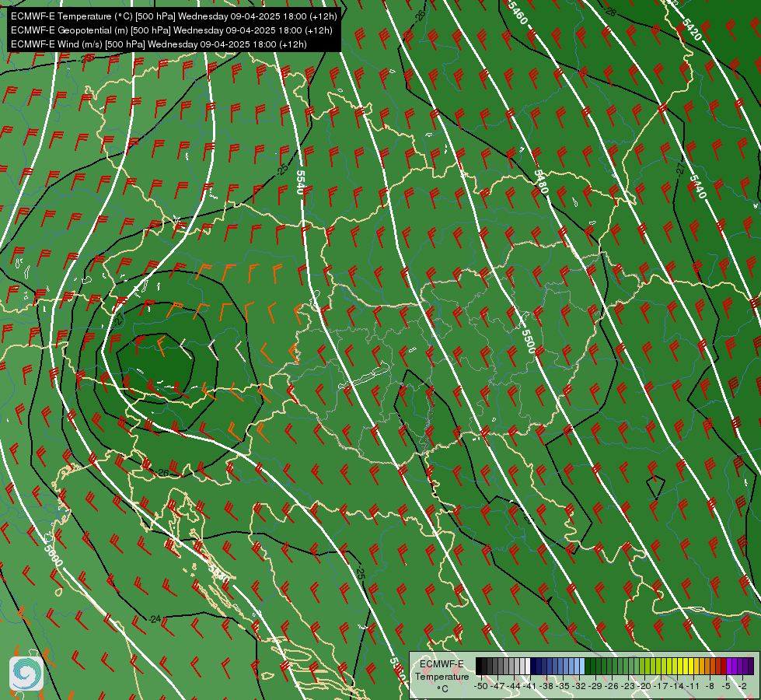761x700 pixels.
Task: Click the -5 legend tick label
Action: point(726,686)
